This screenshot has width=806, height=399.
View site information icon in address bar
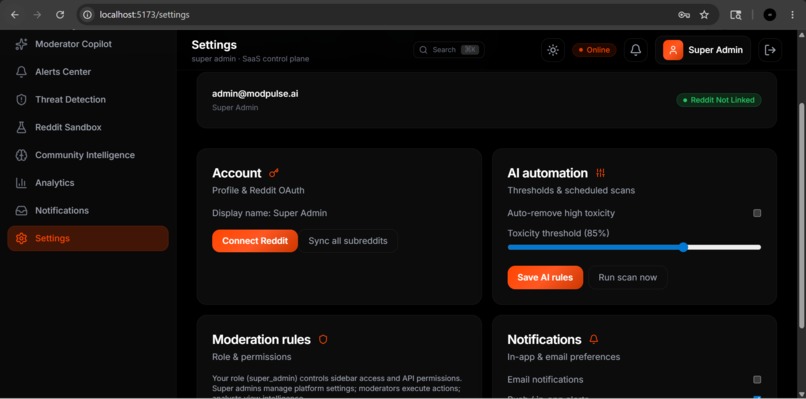(x=87, y=15)
